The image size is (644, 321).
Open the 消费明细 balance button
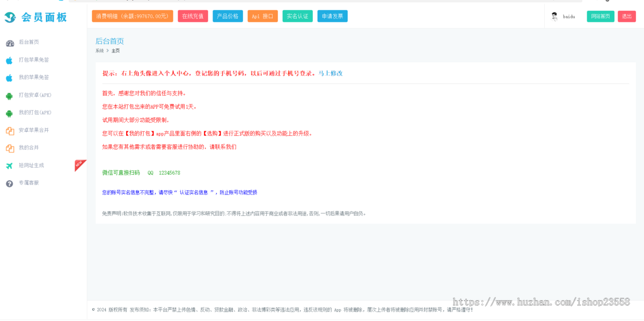coord(133,16)
